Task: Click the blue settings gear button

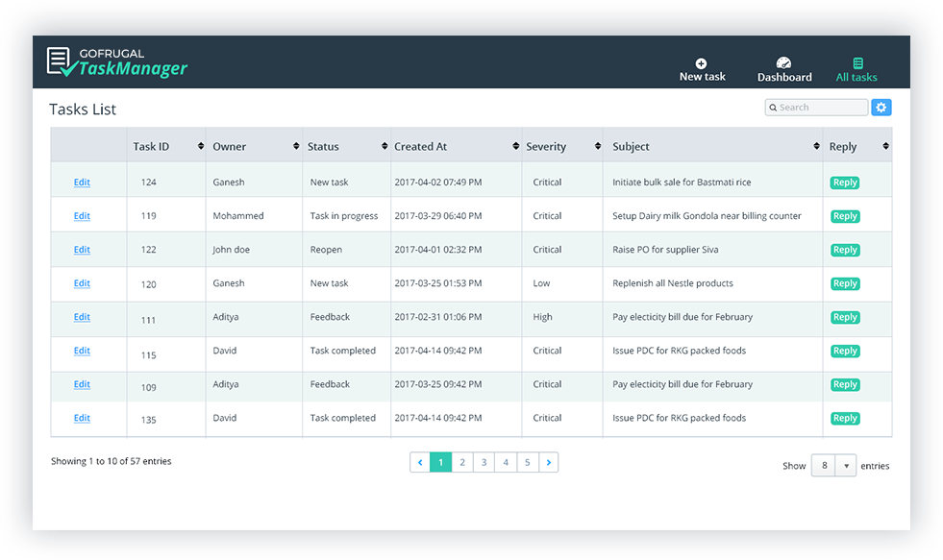Action: click(881, 108)
